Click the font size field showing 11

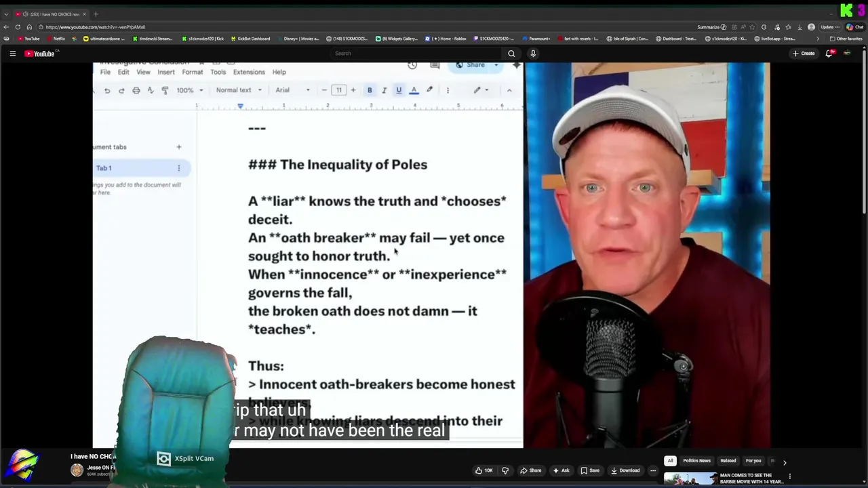pyautogui.click(x=338, y=90)
